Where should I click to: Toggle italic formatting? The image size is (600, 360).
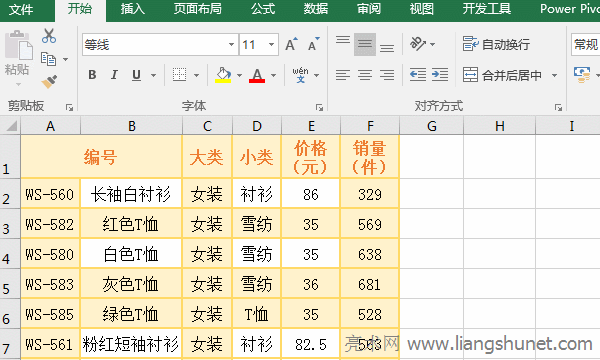click(114, 75)
